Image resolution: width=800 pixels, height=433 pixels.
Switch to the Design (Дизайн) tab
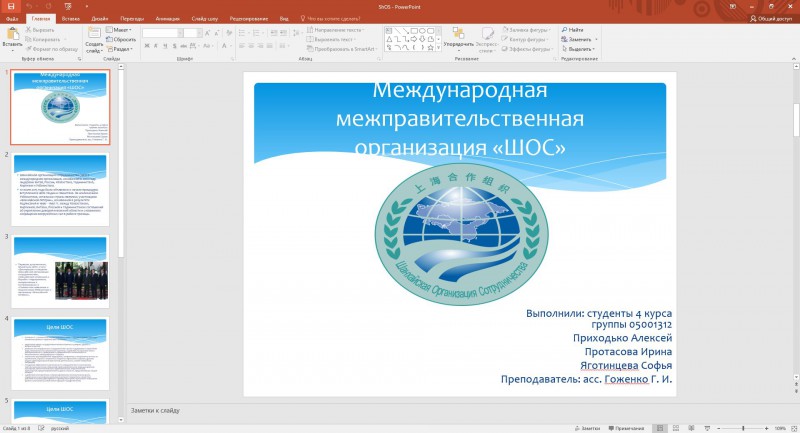click(x=99, y=18)
